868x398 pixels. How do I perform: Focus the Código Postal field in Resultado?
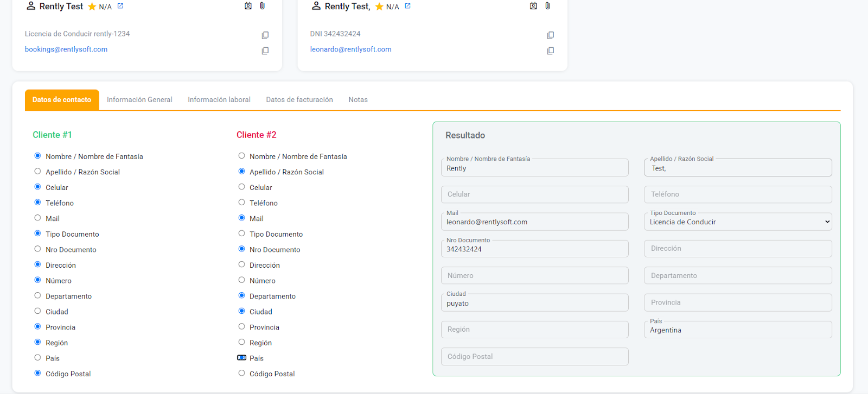(x=534, y=357)
